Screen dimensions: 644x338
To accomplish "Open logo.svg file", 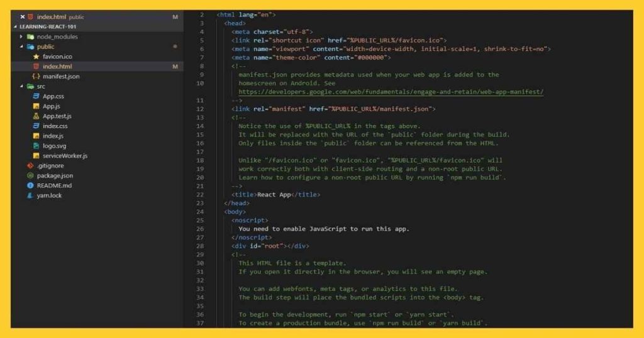I will click(x=54, y=146).
